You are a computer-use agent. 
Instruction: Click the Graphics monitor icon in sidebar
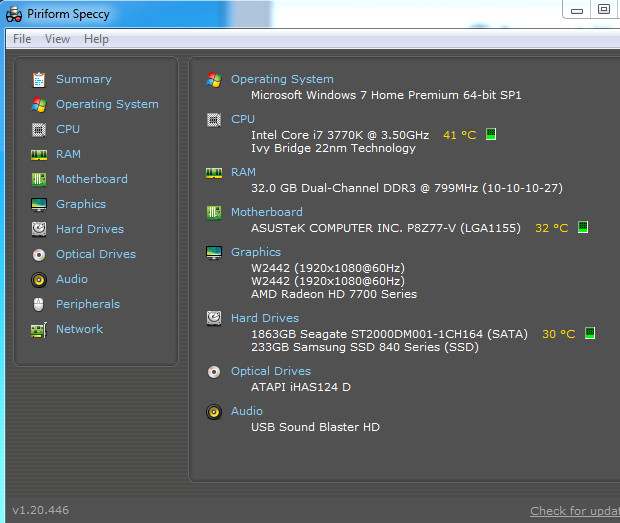tap(39, 204)
